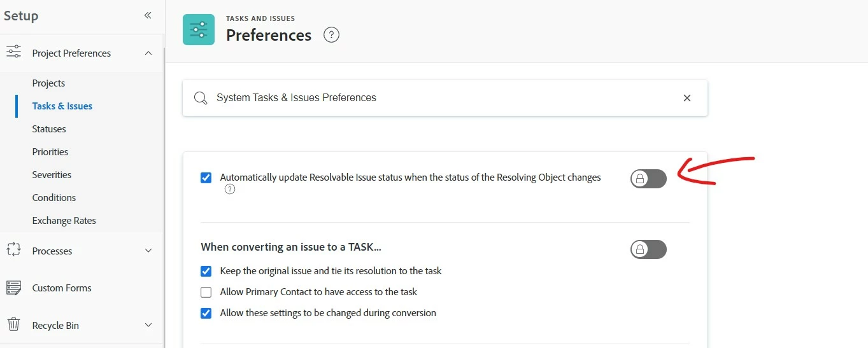868x348 pixels.
Task: Collapse the Project Preferences section
Action: point(148,53)
